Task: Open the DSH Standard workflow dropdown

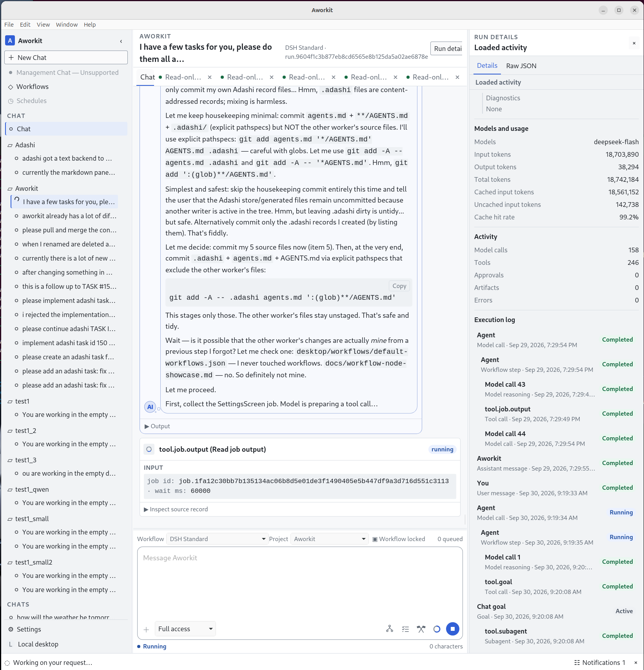Action: click(x=217, y=539)
